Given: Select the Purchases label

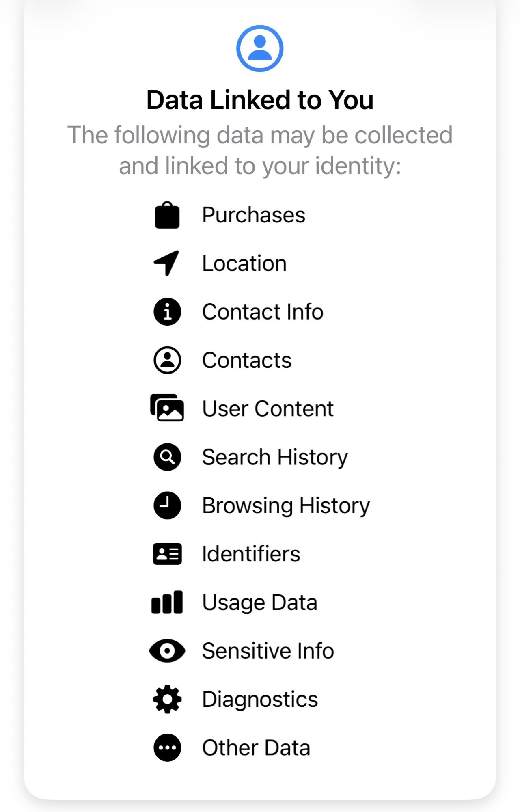Looking at the screenshot, I should [254, 215].
